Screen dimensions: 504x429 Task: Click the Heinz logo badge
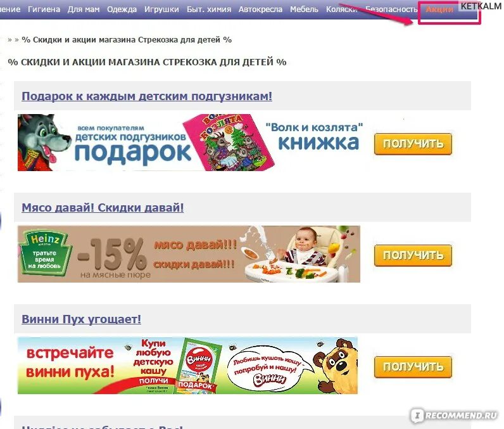[45, 252]
